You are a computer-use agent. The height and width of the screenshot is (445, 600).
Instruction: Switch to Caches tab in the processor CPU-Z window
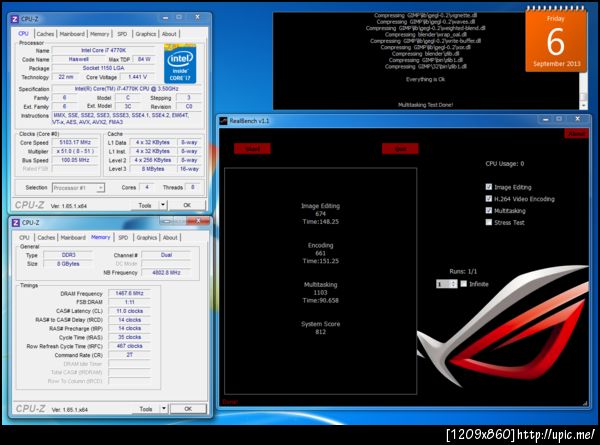[45, 34]
